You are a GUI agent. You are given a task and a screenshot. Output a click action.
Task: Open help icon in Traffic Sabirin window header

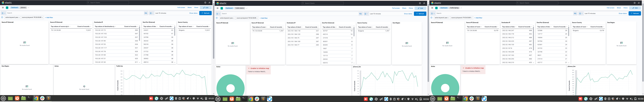[x=420, y=3]
